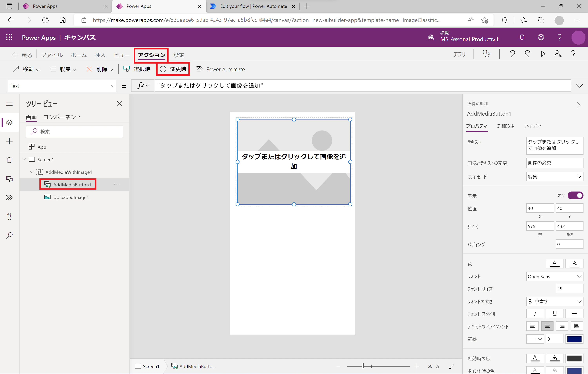Open the settings gear in purple header
Screen dimensions: 588x374
(541, 37)
